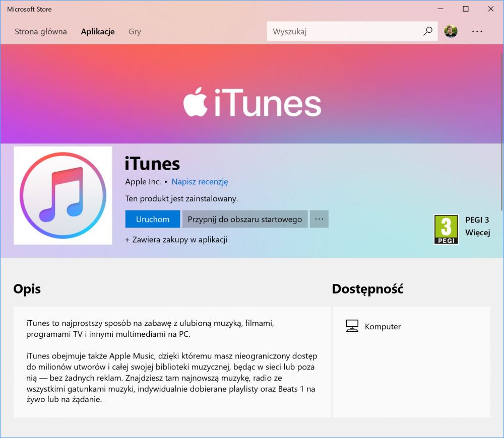Open the user profile avatar
The width and height of the screenshot is (504, 438).
451,31
